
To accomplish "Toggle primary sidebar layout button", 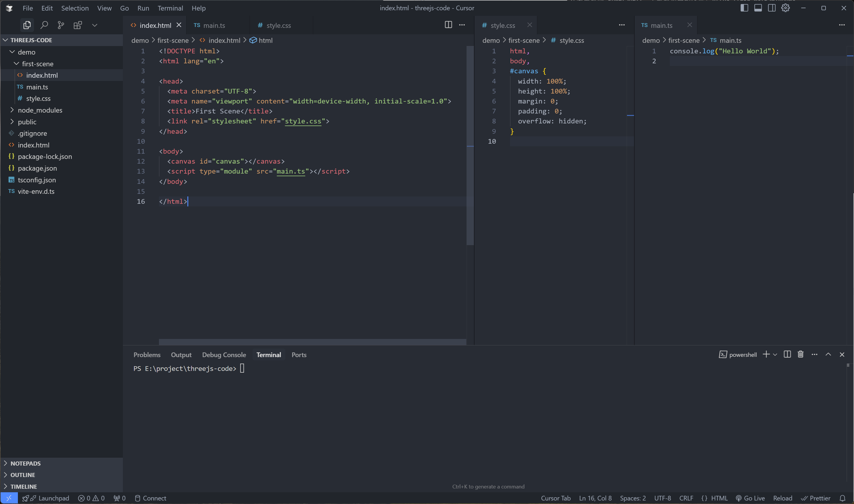I will click(744, 8).
